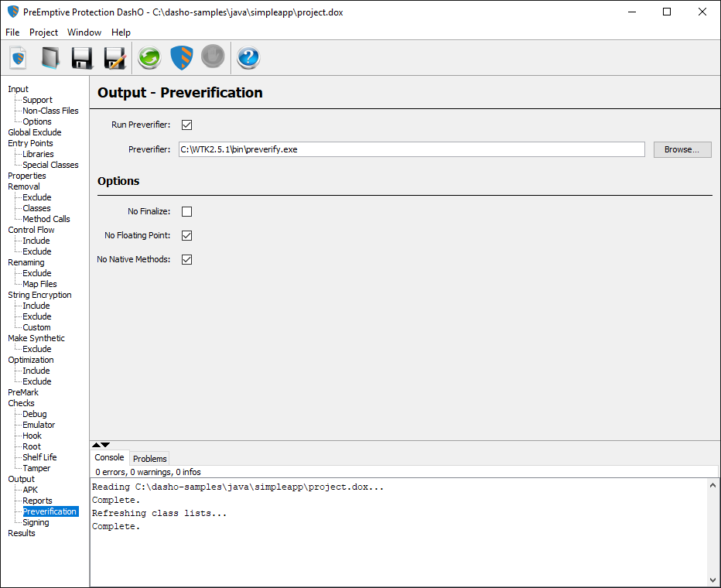Click the Save Project floppy icon
The height and width of the screenshot is (588, 721).
(x=82, y=58)
